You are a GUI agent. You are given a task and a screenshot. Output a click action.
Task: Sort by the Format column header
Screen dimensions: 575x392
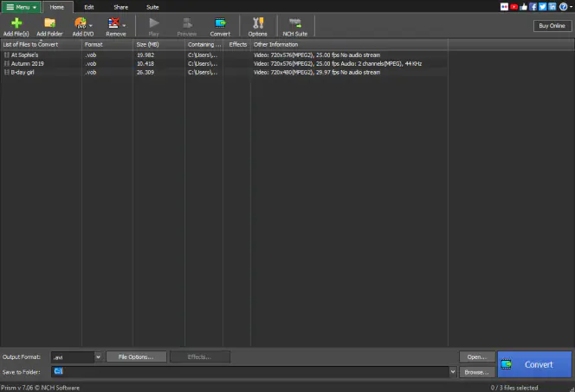pyautogui.click(x=107, y=44)
